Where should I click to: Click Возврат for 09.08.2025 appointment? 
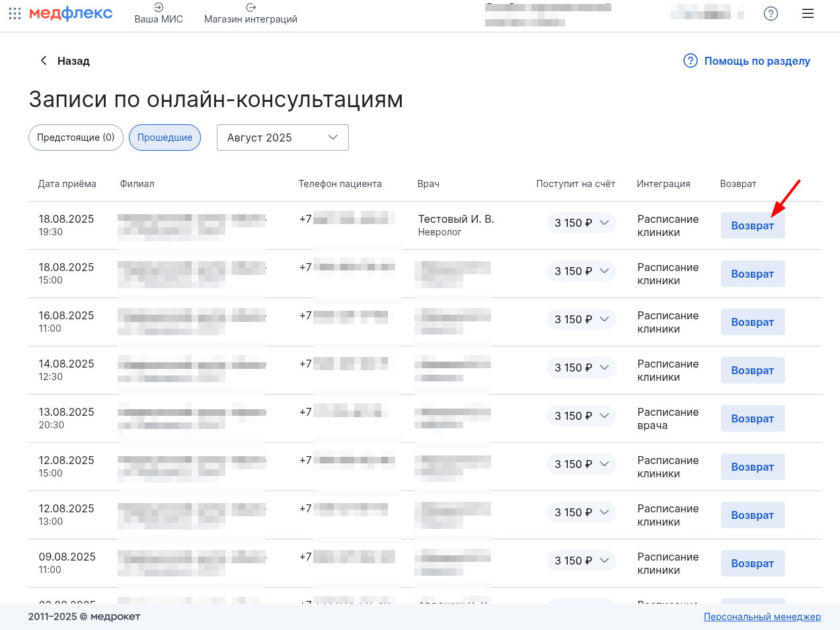[753, 563]
